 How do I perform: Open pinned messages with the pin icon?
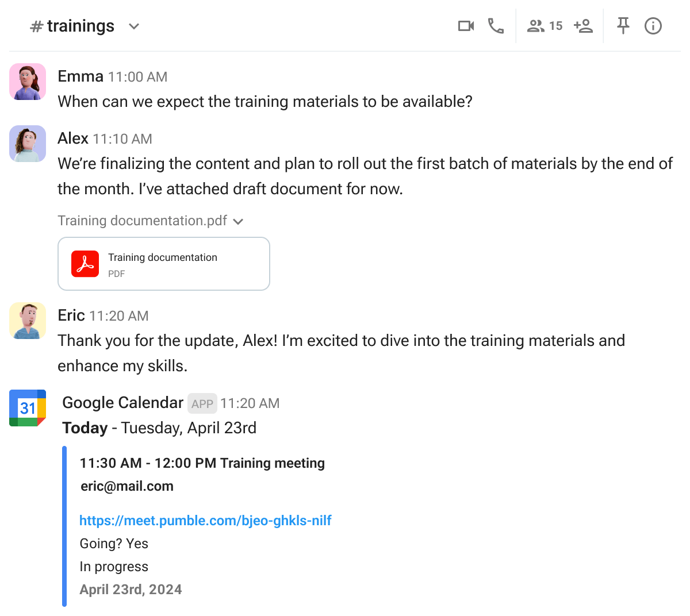[x=623, y=26]
